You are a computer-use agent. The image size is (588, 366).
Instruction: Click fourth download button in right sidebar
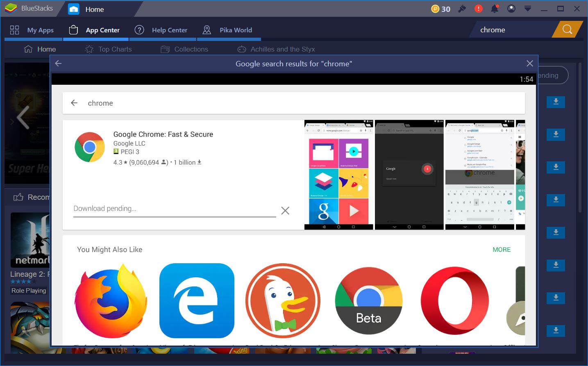pos(556,200)
